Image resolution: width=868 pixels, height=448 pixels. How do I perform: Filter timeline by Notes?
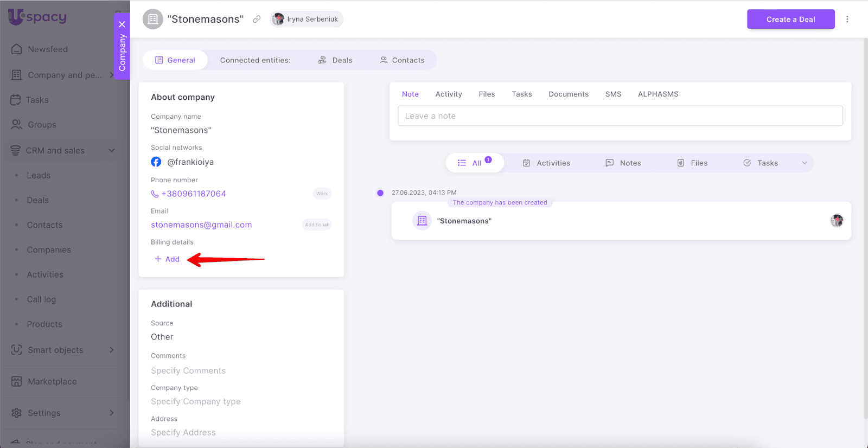pyautogui.click(x=623, y=163)
